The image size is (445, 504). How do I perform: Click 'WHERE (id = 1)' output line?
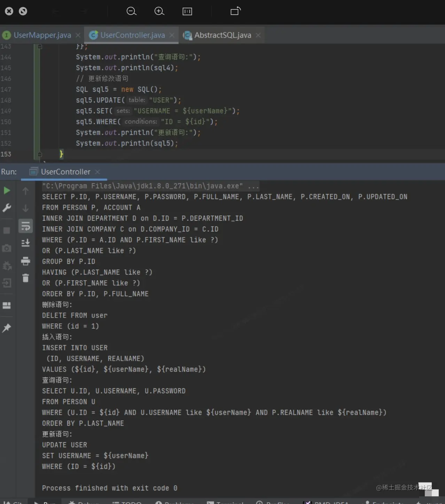point(71,327)
